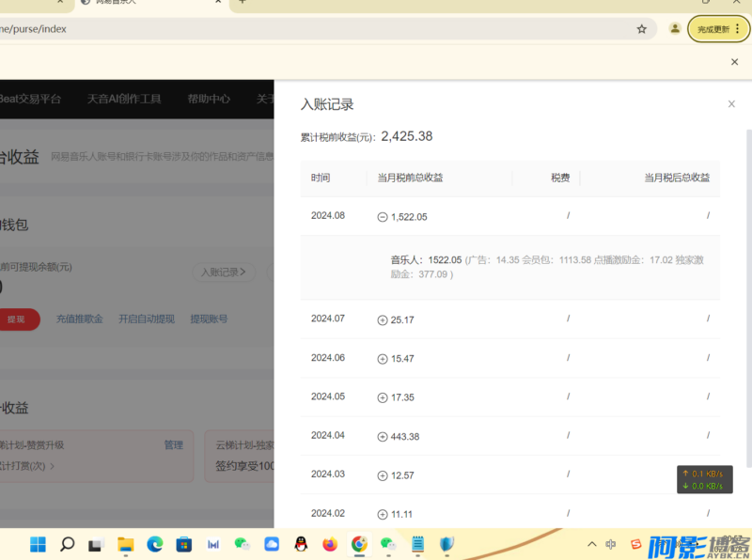Open QQ from the taskbar
752x560 pixels.
tap(301, 544)
